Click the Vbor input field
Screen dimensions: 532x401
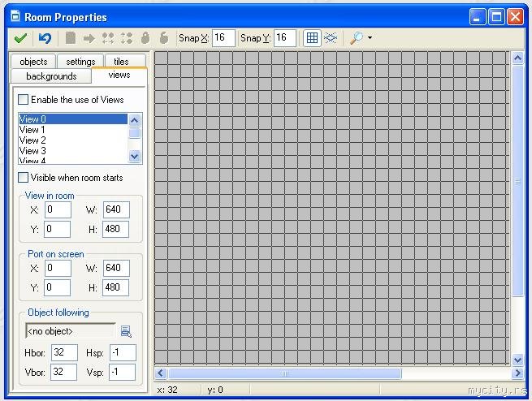(x=63, y=373)
